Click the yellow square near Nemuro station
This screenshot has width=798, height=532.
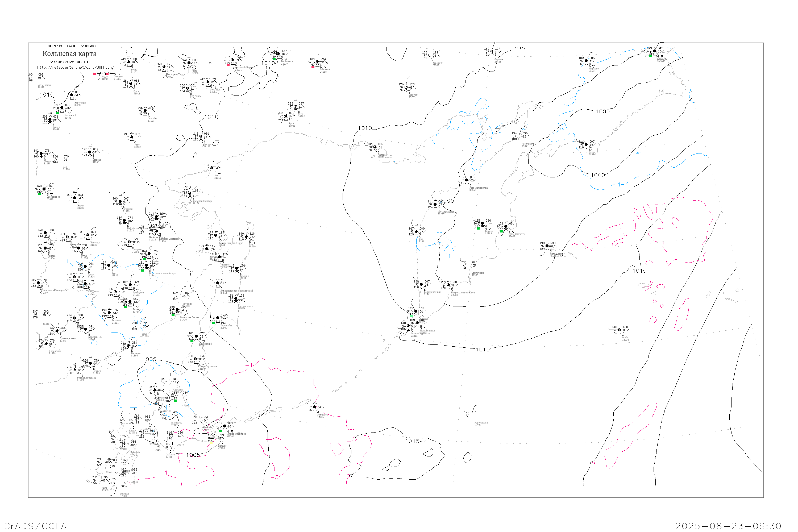pyautogui.click(x=211, y=443)
